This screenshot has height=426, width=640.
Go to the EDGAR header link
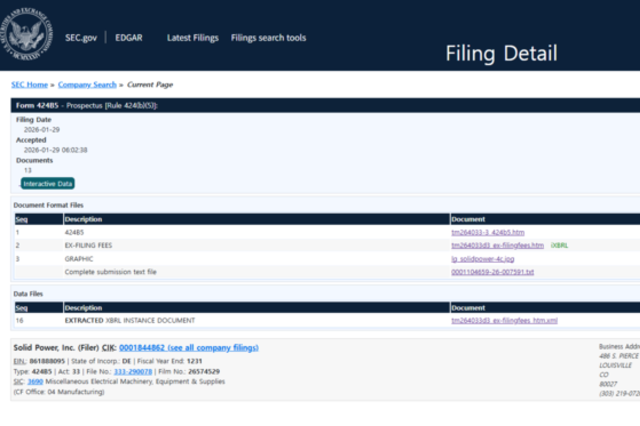(x=127, y=38)
